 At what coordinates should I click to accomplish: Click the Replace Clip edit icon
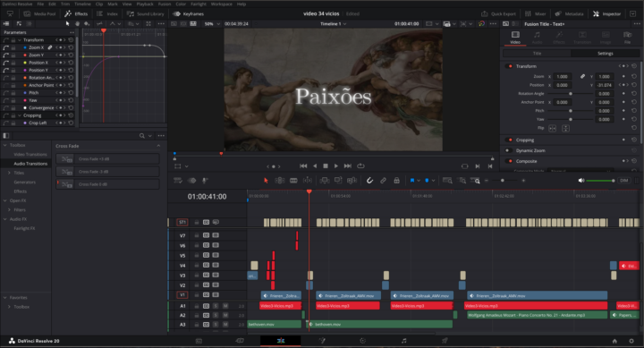(352, 181)
